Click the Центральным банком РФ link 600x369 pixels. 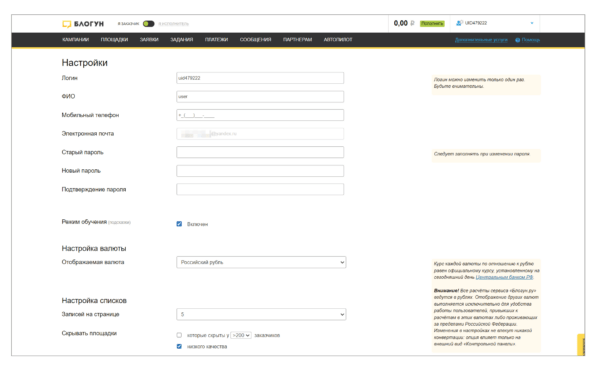(504, 277)
